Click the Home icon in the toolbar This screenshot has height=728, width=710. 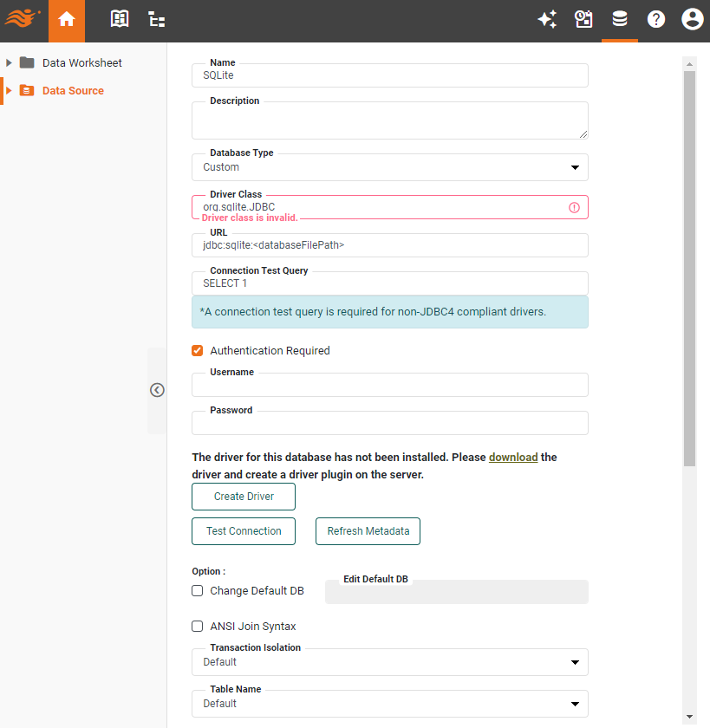pyautogui.click(x=66, y=18)
